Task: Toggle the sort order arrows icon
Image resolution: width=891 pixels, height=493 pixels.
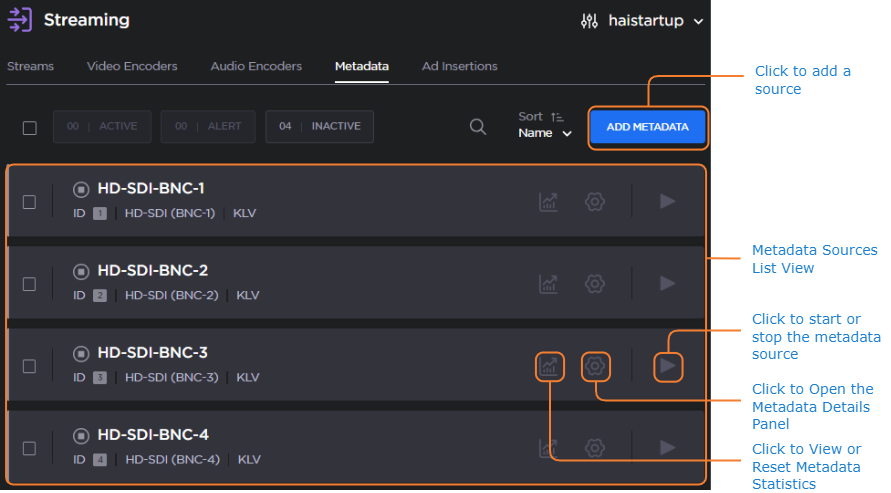Action: click(x=558, y=117)
